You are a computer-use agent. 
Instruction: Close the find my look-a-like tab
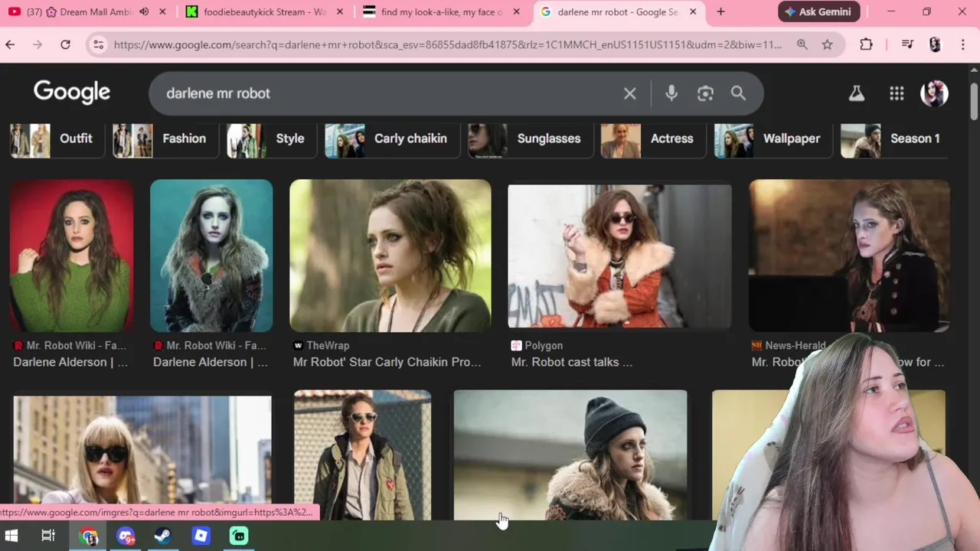click(517, 11)
